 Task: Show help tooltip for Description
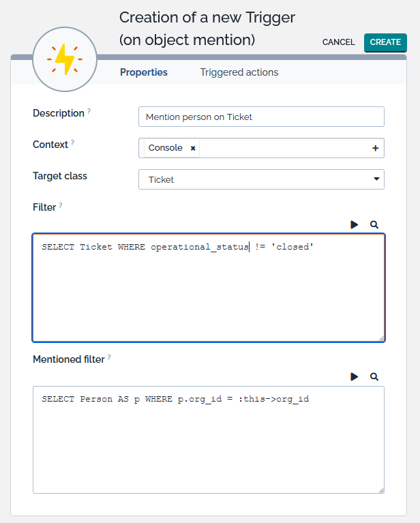tap(89, 111)
